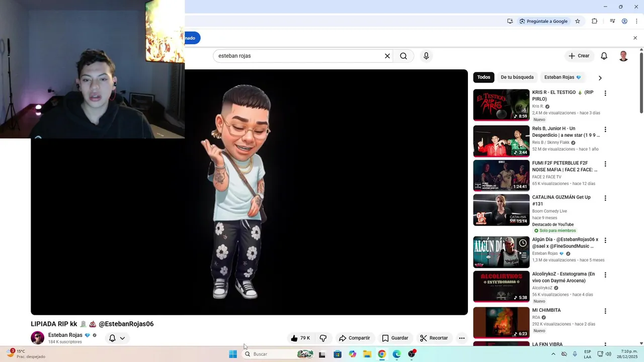644x362 pixels.
Task: Open options for Algún Día video
Action: (605, 240)
